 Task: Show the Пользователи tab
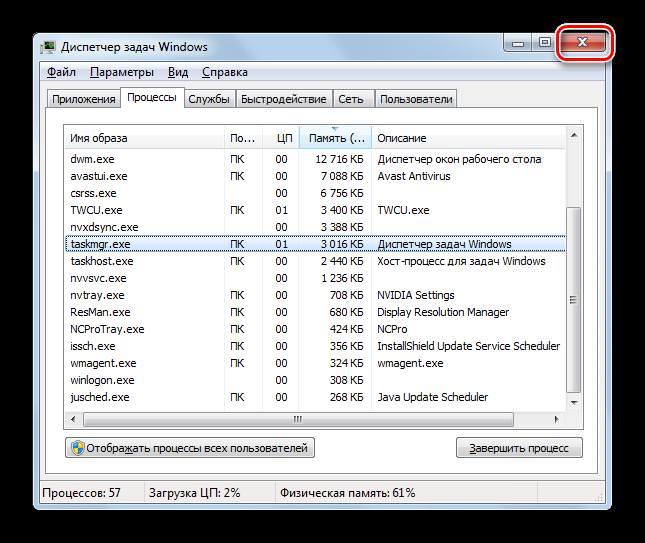tap(416, 99)
